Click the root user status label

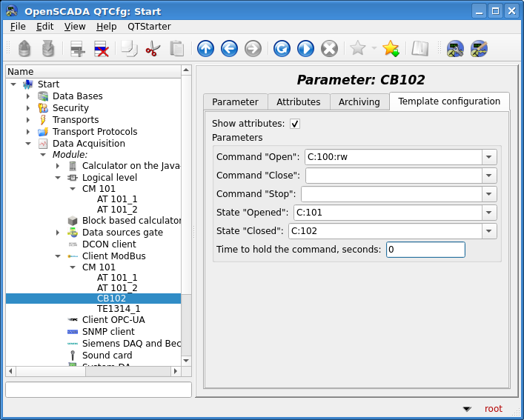[x=493, y=409]
